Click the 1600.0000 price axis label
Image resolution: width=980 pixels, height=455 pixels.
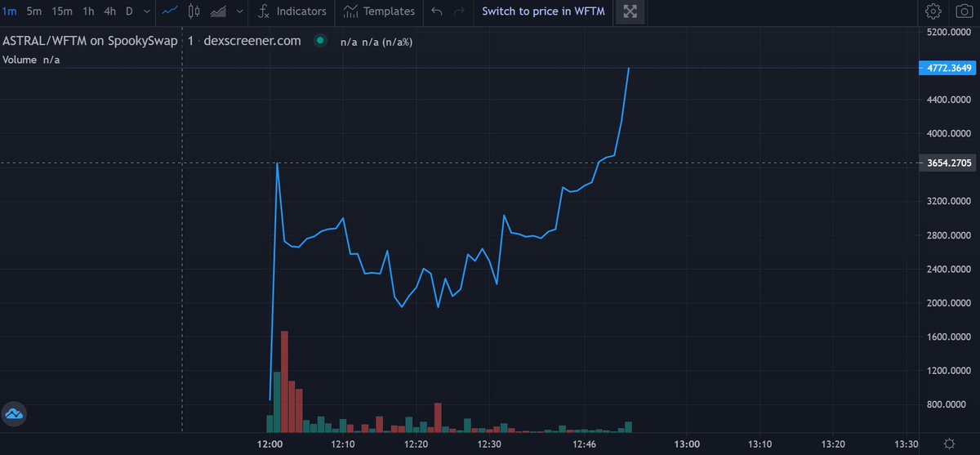tap(947, 337)
